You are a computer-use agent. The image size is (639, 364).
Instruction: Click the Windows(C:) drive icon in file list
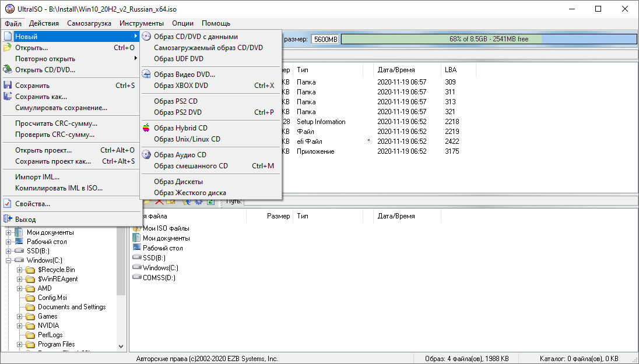click(137, 267)
